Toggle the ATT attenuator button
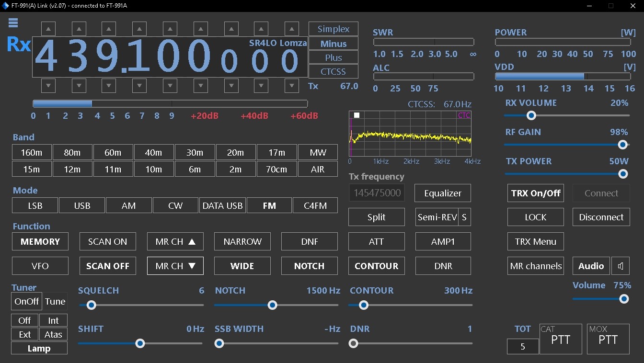The width and height of the screenshot is (644, 363). click(377, 241)
